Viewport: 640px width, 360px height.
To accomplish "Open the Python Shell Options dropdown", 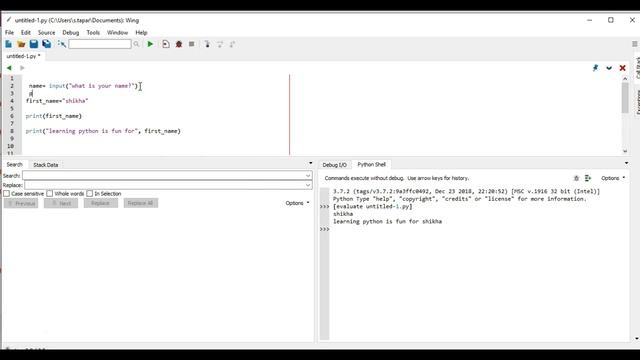I will click(613, 178).
